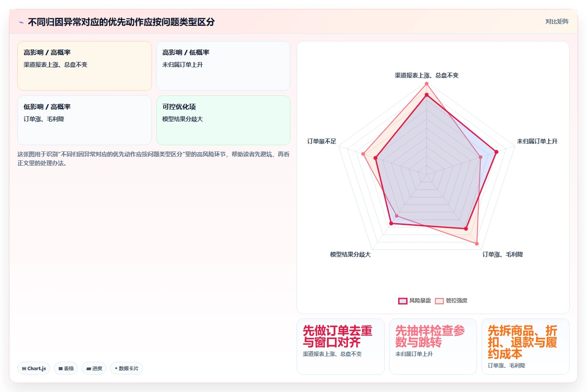Click the 对比矩阵 label in header
587x392 pixels.
[x=557, y=21]
